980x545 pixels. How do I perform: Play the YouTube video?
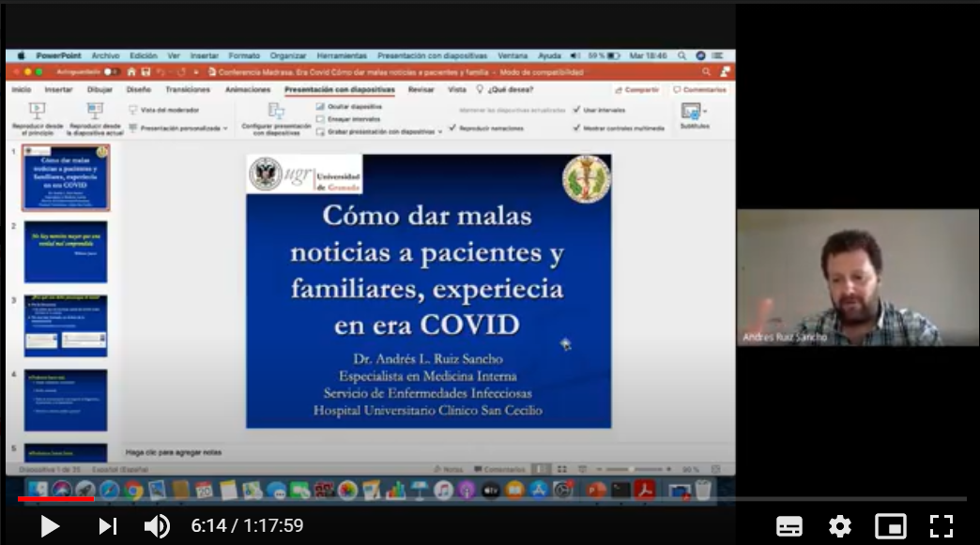coord(50,526)
